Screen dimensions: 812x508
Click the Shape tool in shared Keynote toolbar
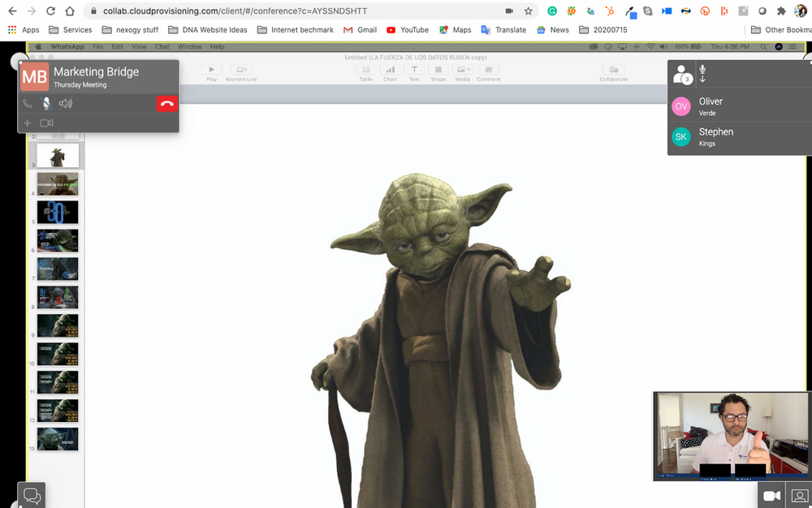point(438,72)
